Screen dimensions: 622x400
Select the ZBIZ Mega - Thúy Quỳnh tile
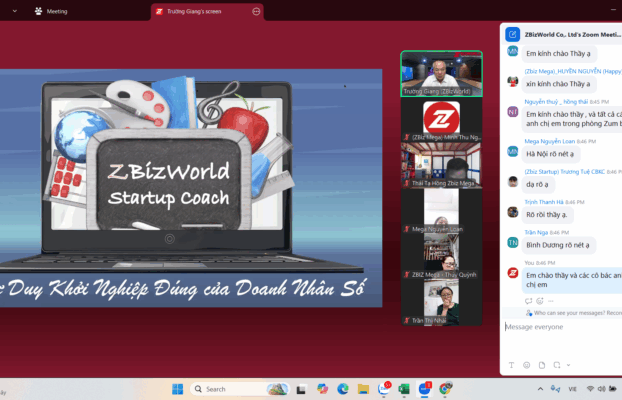click(442, 256)
